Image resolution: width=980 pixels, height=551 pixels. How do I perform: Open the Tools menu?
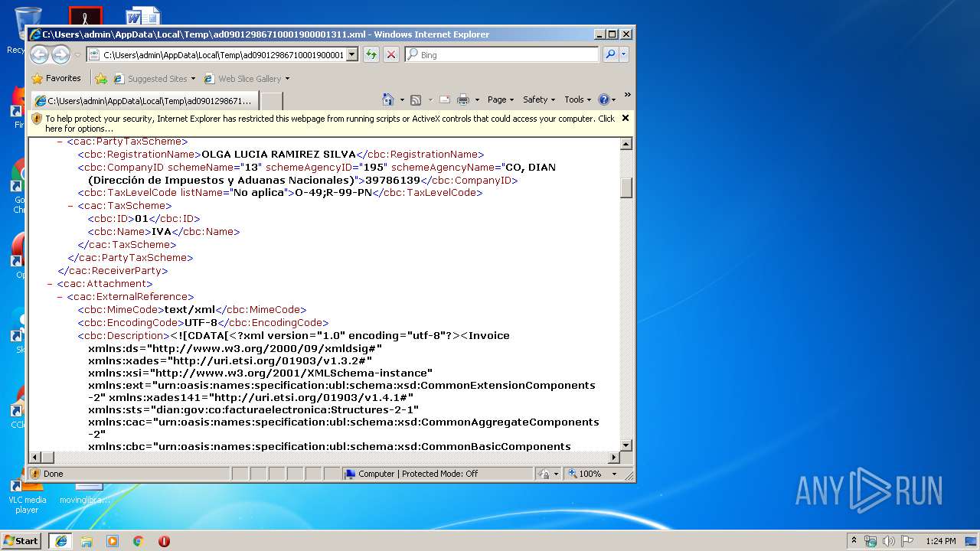577,99
